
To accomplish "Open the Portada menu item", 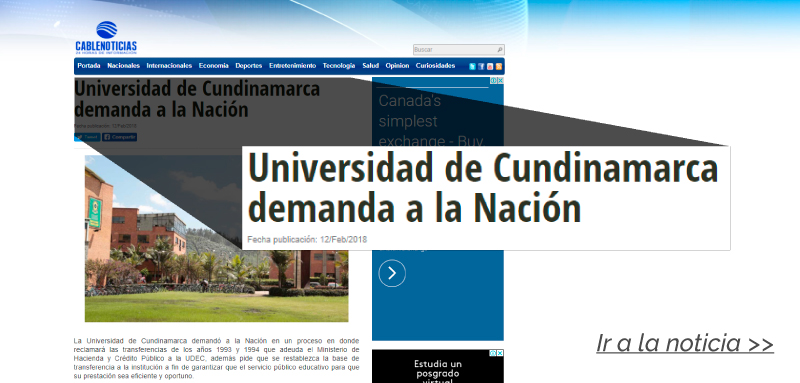I will 89,66.
